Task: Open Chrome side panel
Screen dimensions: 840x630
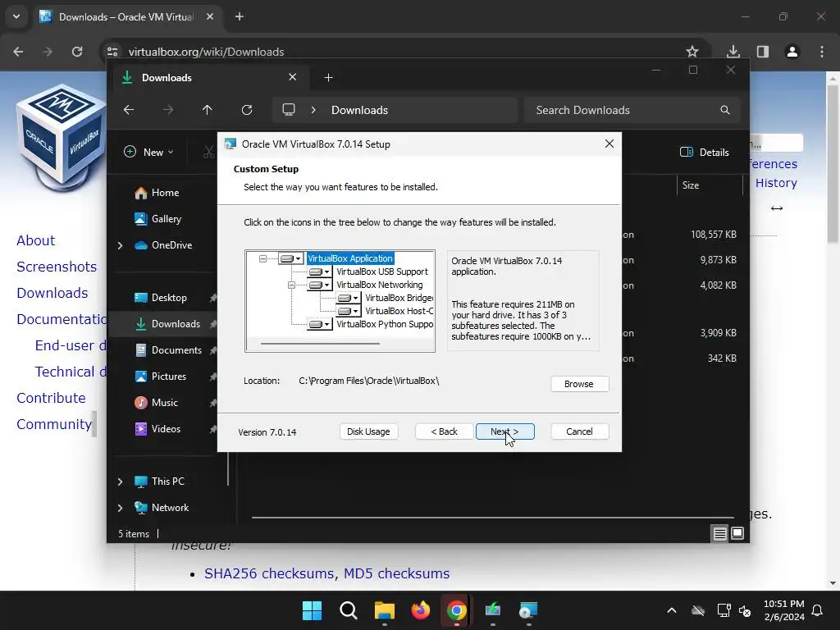Action: click(763, 52)
